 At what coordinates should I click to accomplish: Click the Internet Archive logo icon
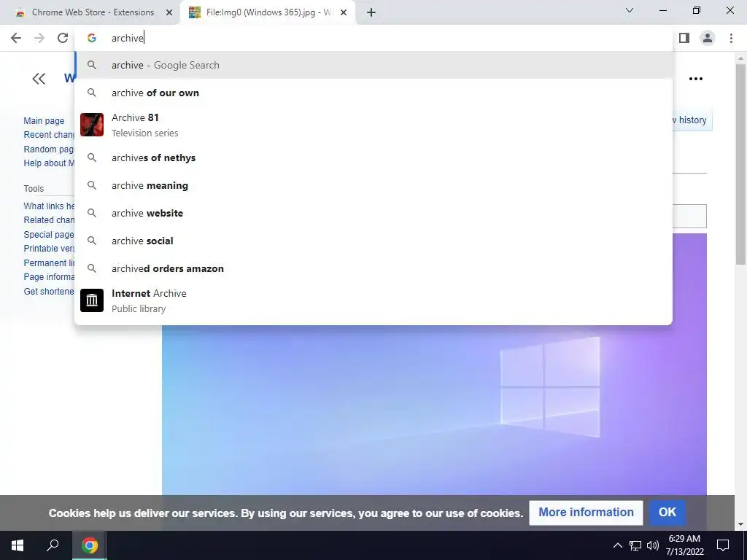tap(92, 300)
